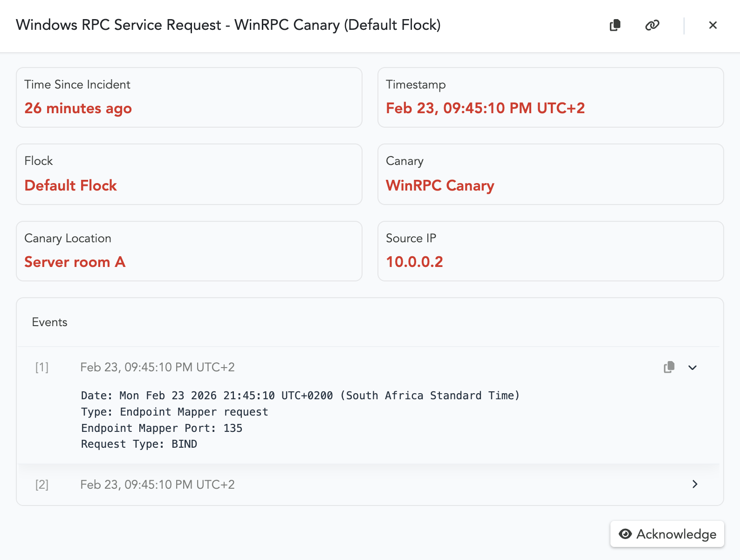
Task: Click the Server room A location
Action: 75,262
